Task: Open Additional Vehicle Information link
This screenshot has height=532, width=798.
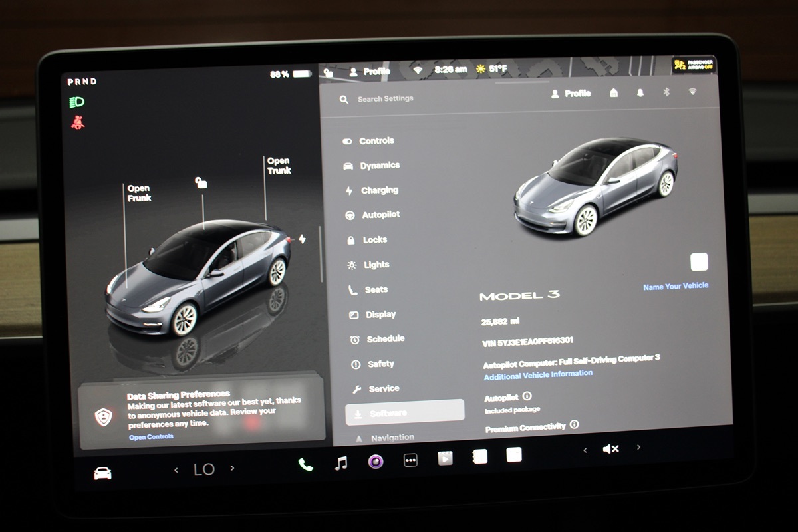Action: coord(537,374)
